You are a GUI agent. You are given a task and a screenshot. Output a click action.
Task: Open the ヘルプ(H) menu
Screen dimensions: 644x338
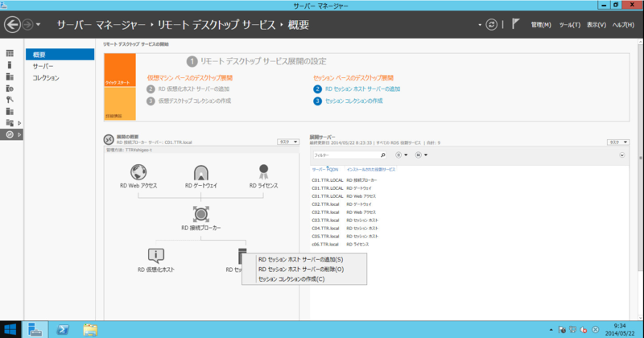point(623,25)
